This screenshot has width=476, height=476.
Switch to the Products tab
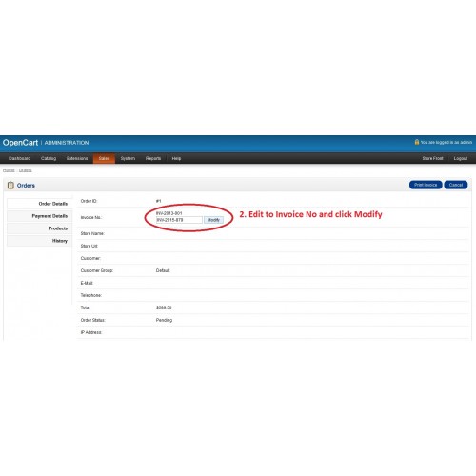coord(40,228)
